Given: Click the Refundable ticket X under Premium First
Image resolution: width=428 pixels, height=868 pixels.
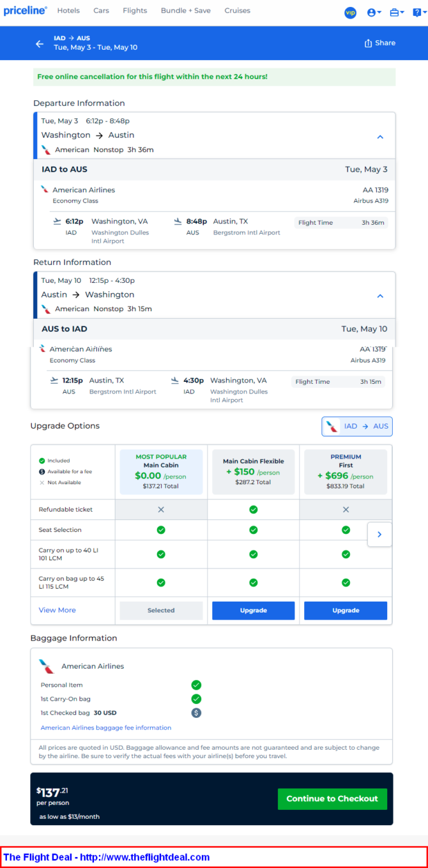Looking at the screenshot, I should click(x=346, y=510).
